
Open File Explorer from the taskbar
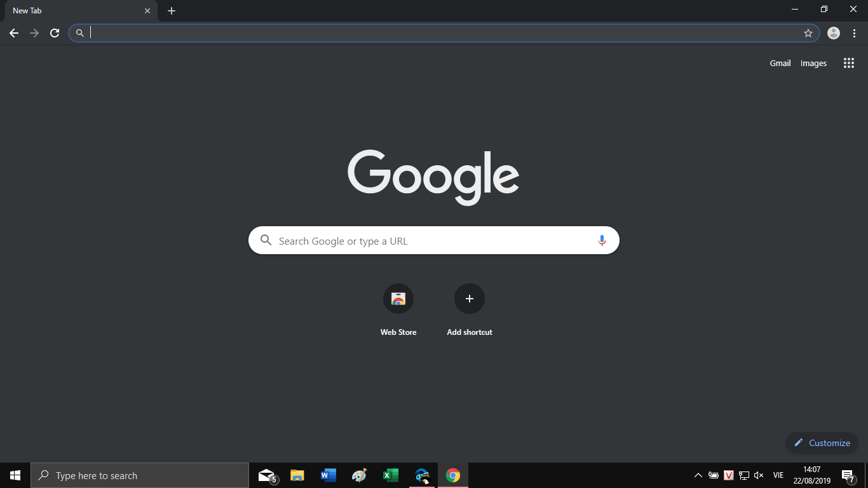297,475
